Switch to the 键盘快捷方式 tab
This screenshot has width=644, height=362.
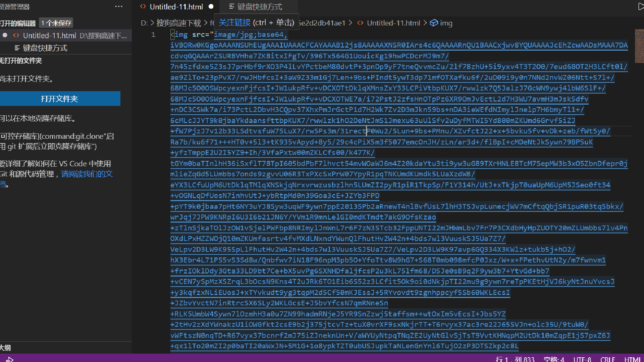pos(259,7)
